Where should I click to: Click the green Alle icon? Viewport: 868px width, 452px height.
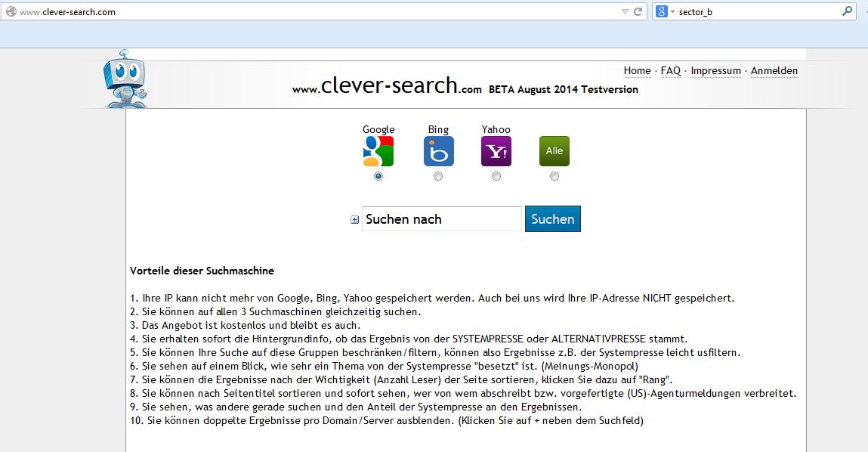(554, 151)
